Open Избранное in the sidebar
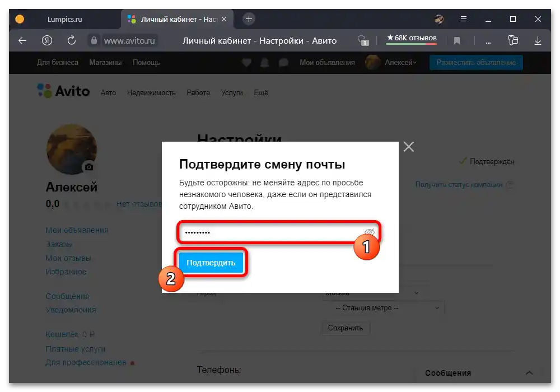 (66, 272)
